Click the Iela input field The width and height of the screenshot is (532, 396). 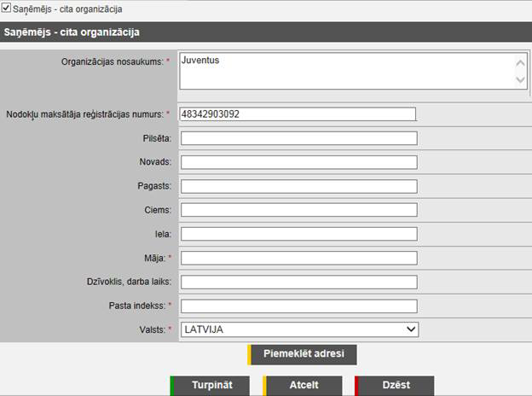[x=298, y=234]
